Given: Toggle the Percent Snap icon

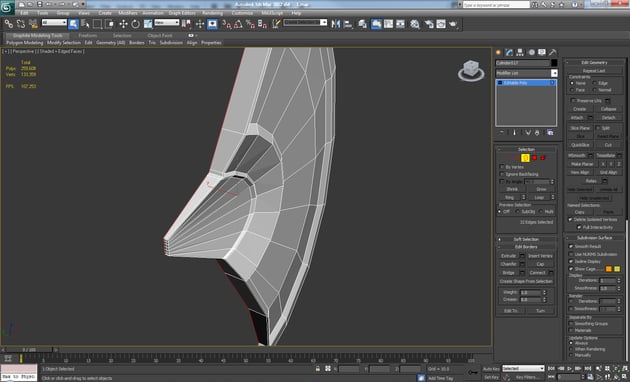Looking at the screenshot, I should pyautogui.click(x=250, y=24).
